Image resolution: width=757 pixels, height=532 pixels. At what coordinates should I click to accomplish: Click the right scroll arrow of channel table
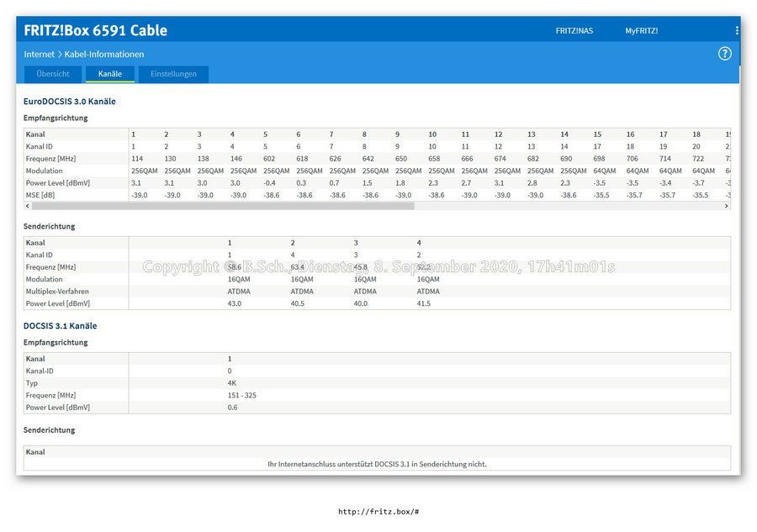(x=726, y=206)
